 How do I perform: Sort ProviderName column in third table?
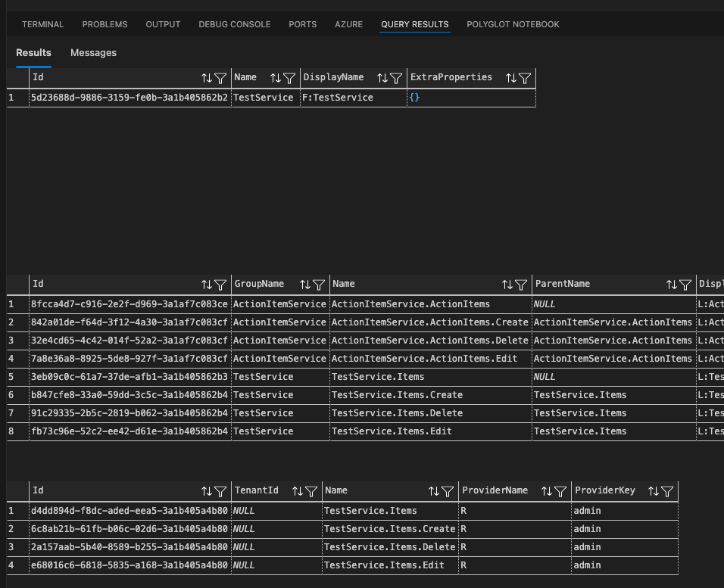[x=547, y=491]
